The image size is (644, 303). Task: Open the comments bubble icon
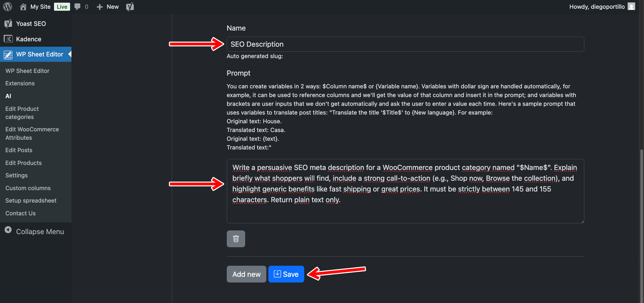coord(77,7)
